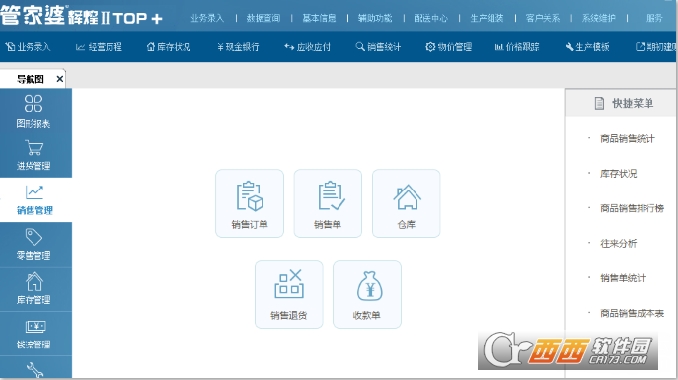678x380 pixels.
Task: Click 应收应付 toolbar item
Action: click(307, 47)
